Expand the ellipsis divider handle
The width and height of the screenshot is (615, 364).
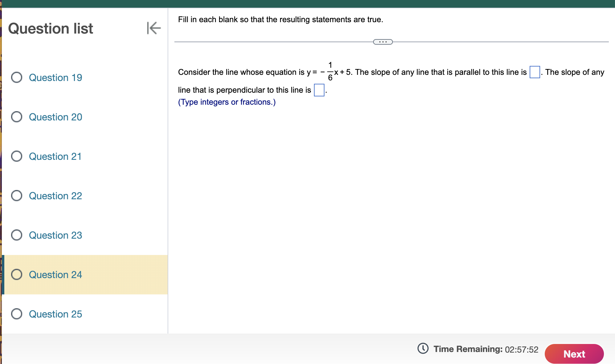click(383, 42)
